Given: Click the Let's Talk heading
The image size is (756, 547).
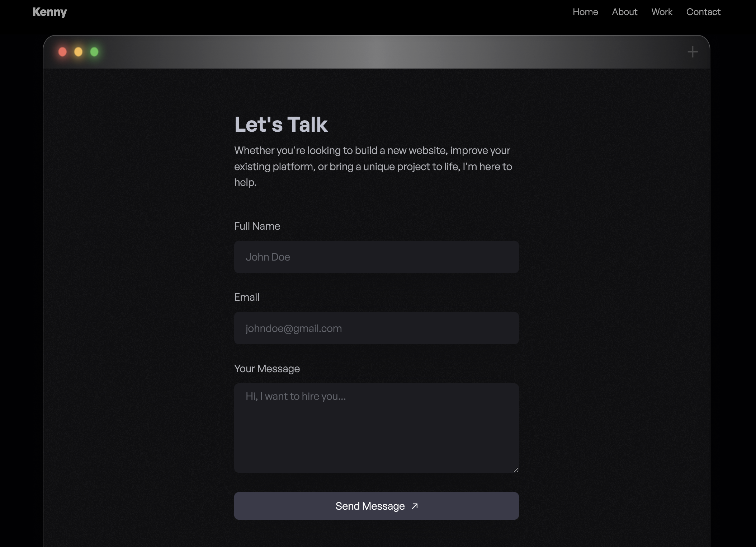Looking at the screenshot, I should pos(281,125).
